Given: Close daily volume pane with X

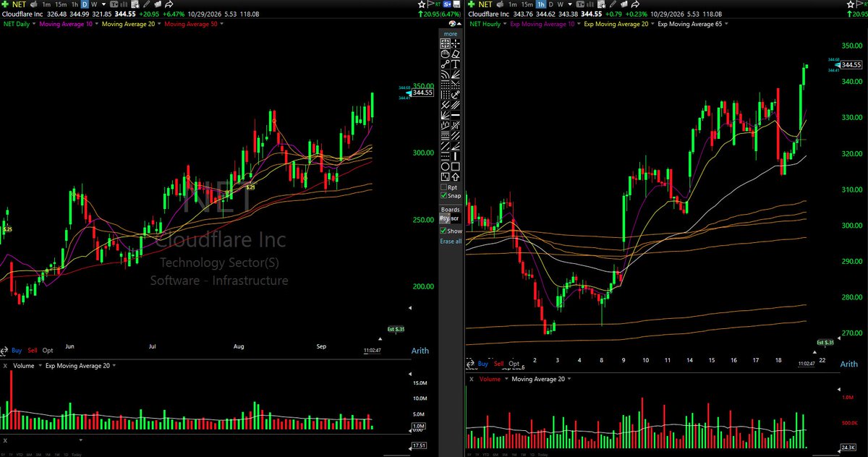Looking at the screenshot, I should click(x=5, y=366).
